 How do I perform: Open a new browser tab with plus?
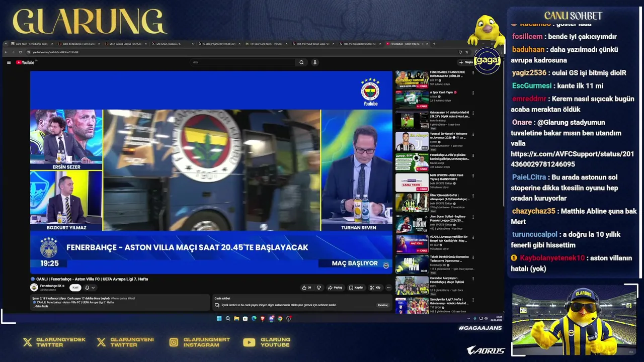coord(434,44)
